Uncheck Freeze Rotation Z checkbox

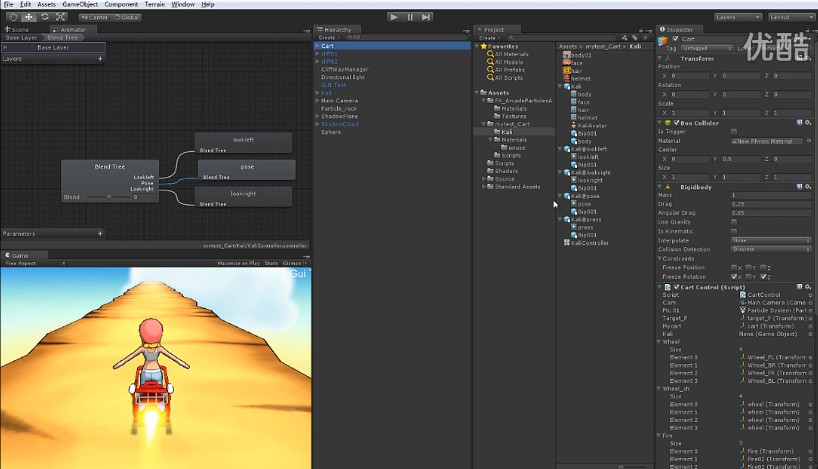coord(763,276)
